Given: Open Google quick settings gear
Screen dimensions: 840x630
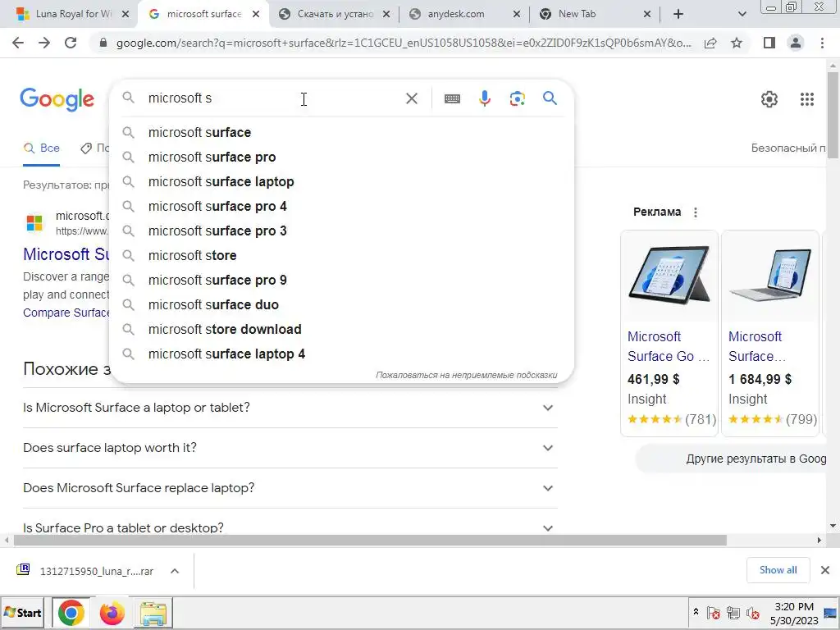Looking at the screenshot, I should [769, 99].
